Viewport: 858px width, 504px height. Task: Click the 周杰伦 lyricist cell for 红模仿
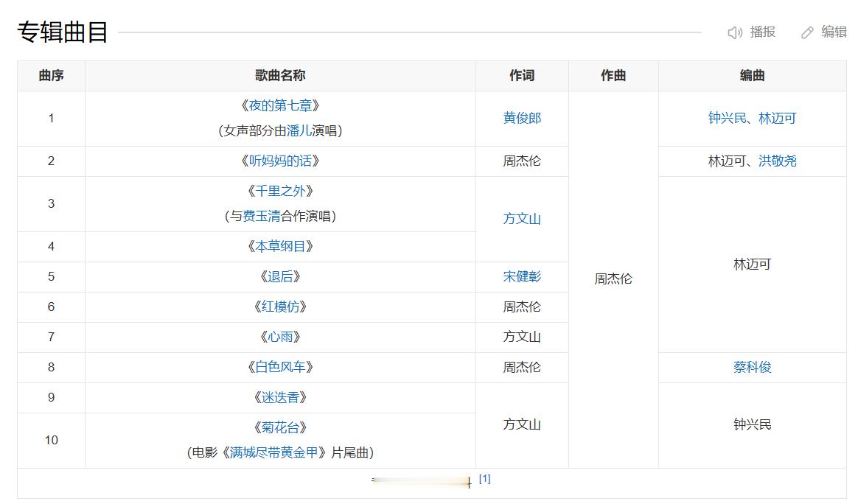pyautogui.click(x=522, y=307)
